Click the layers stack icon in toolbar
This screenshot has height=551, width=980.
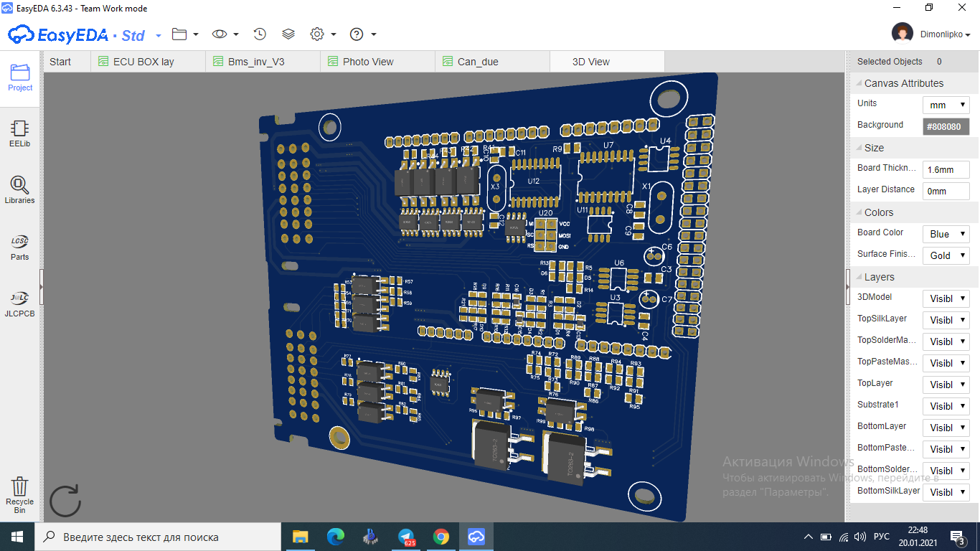288,34
